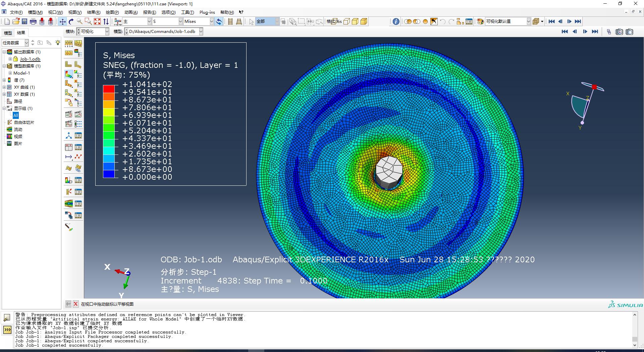Screen dimensions: 644x352
Task: Open the Mises invariant dropdown
Action: [212, 21]
